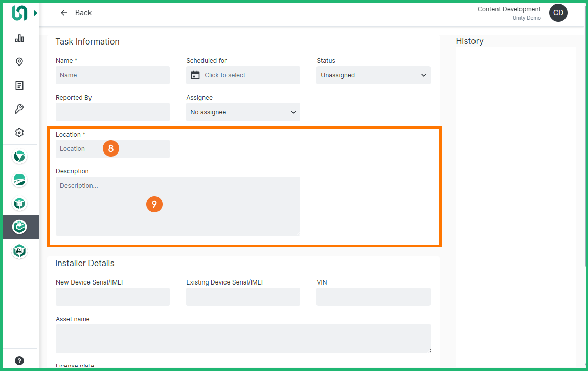The image size is (588, 371).
Task: Focus the Location input field
Action: coord(112,149)
